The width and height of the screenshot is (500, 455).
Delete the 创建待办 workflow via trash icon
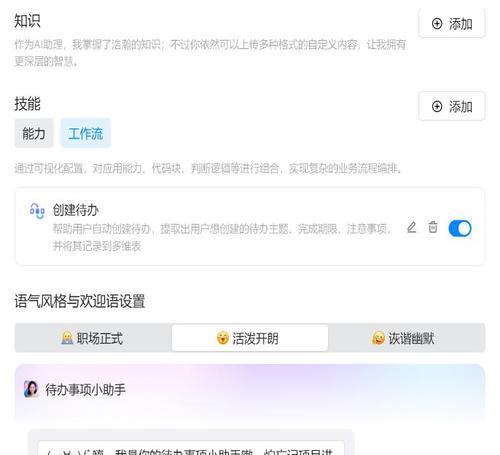[x=433, y=228]
